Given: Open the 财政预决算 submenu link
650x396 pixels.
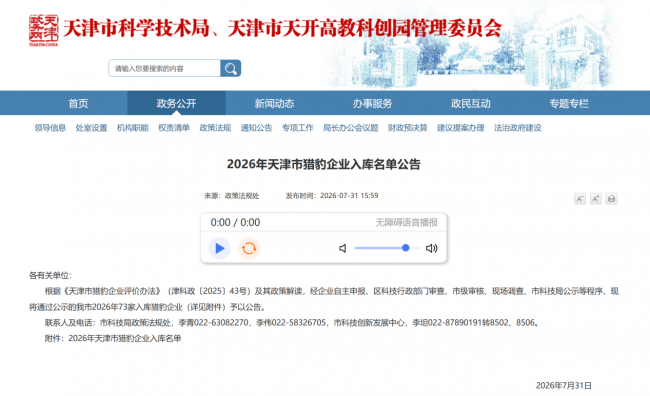Looking at the screenshot, I should click(x=407, y=128).
